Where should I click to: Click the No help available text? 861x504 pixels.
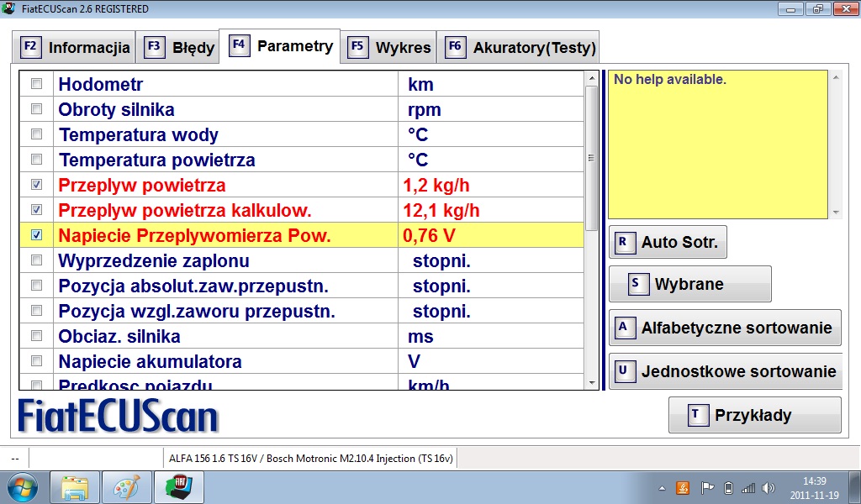pyautogui.click(x=670, y=80)
